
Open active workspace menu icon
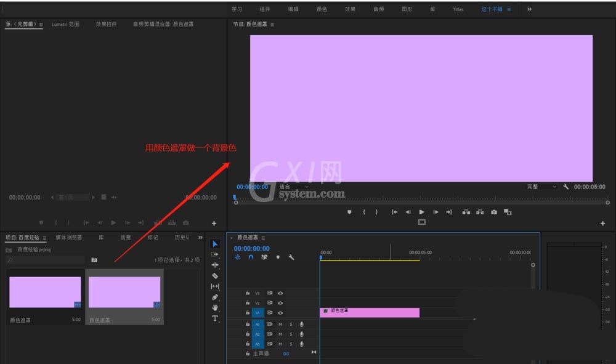click(x=509, y=9)
